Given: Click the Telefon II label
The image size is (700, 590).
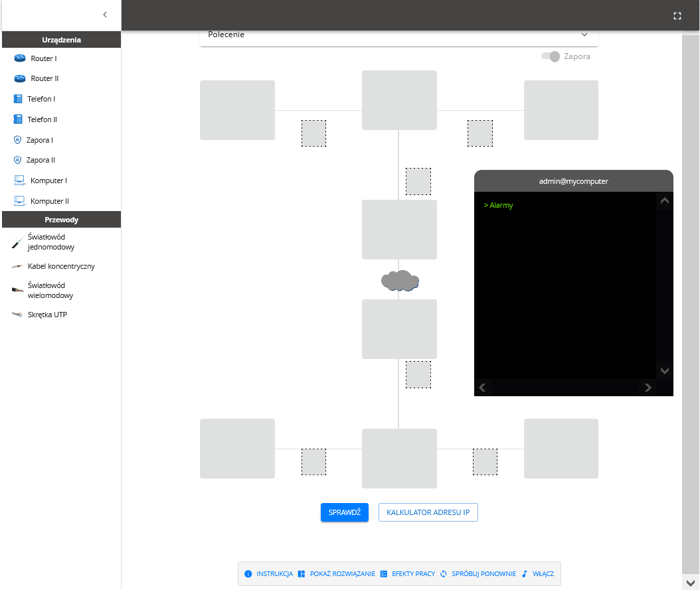Looking at the screenshot, I should (x=42, y=119).
